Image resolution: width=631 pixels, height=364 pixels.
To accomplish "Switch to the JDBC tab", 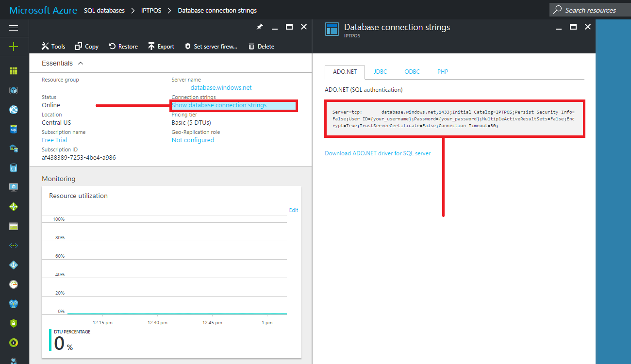I will point(381,71).
